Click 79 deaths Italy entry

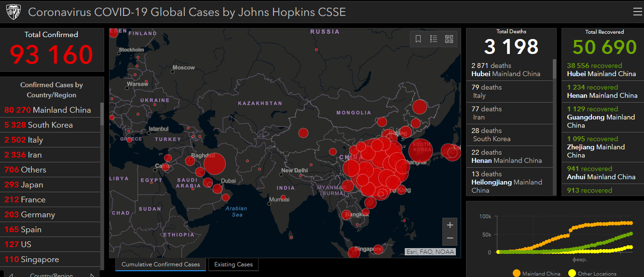pyautogui.click(x=509, y=92)
